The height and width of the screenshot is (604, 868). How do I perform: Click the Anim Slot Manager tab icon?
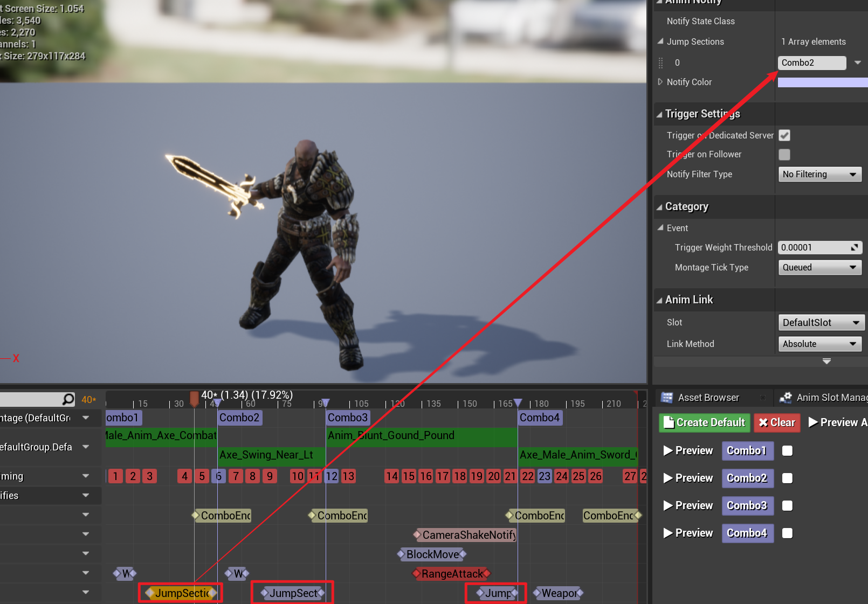pos(786,398)
